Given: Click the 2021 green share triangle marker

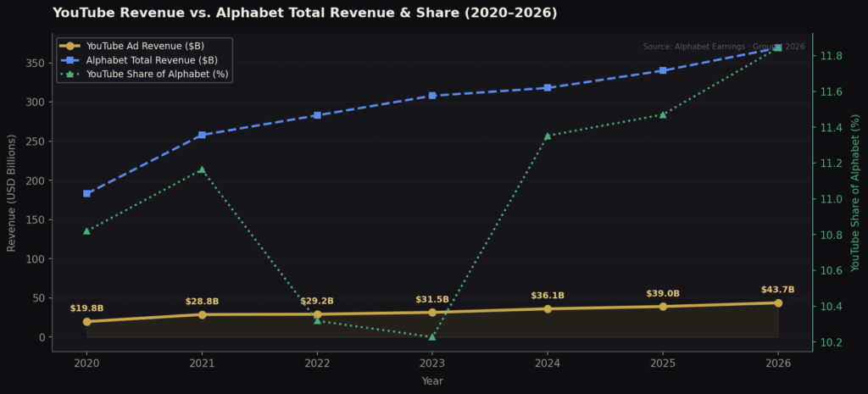Looking at the screenshot, I should 202,169.
